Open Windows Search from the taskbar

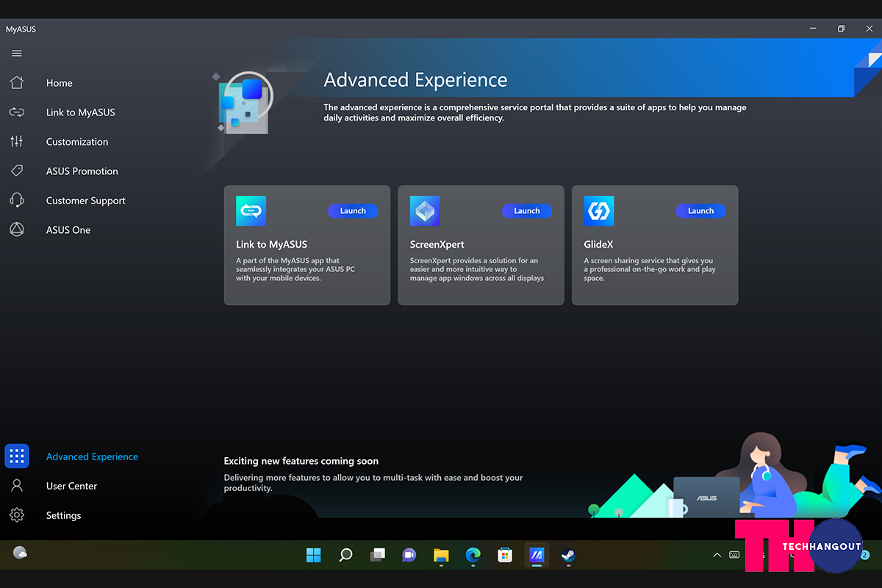[x=345, y=555]
